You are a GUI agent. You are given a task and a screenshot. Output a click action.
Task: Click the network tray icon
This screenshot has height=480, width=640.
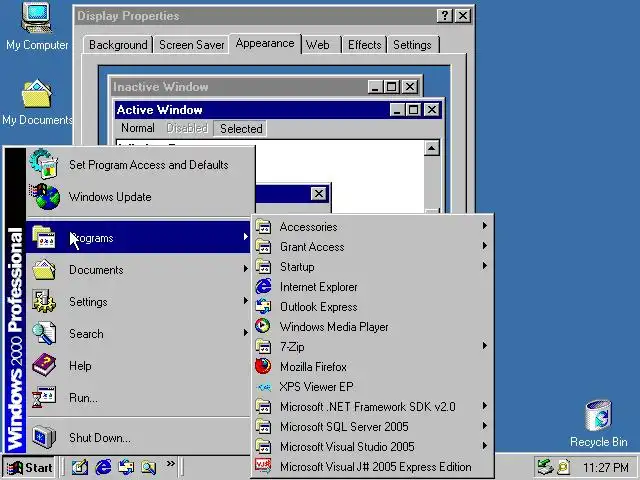(x=545, y=467)
